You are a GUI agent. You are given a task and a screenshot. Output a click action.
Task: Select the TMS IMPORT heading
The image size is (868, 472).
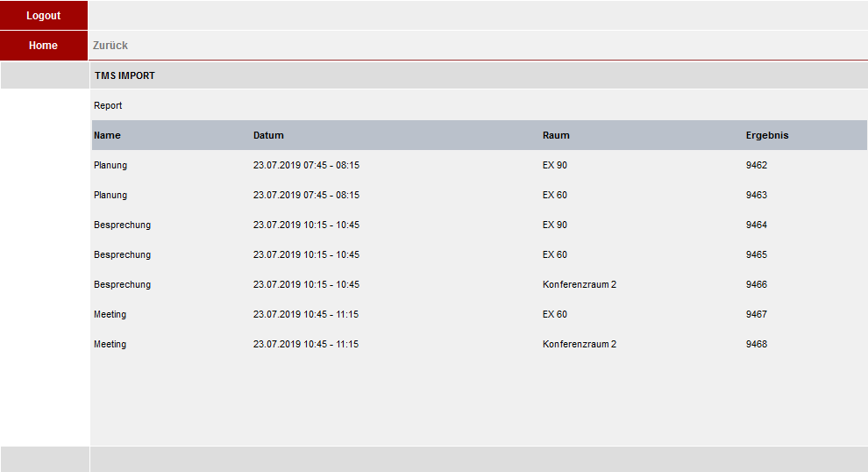pyautogui.click(x=125, y=75)
